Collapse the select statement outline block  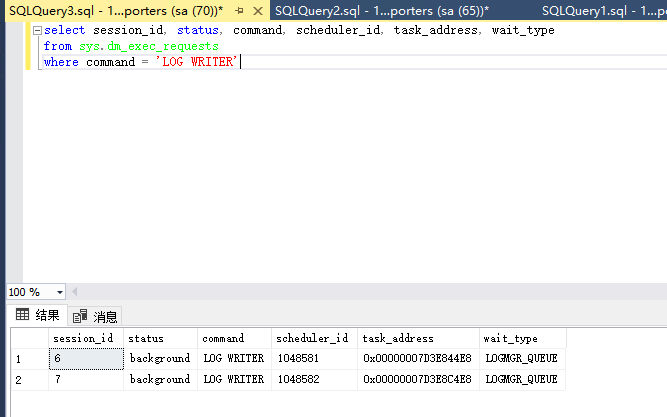[x=37, y=30]
